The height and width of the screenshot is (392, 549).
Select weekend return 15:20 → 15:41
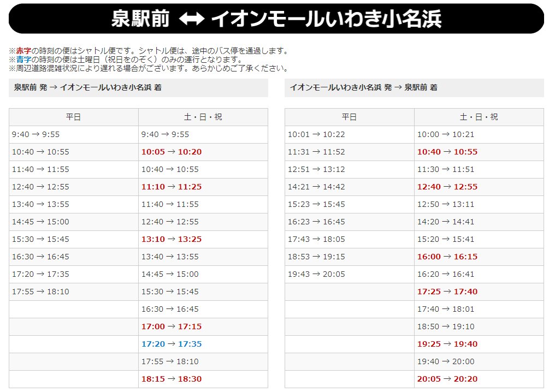tap(446, 239)
